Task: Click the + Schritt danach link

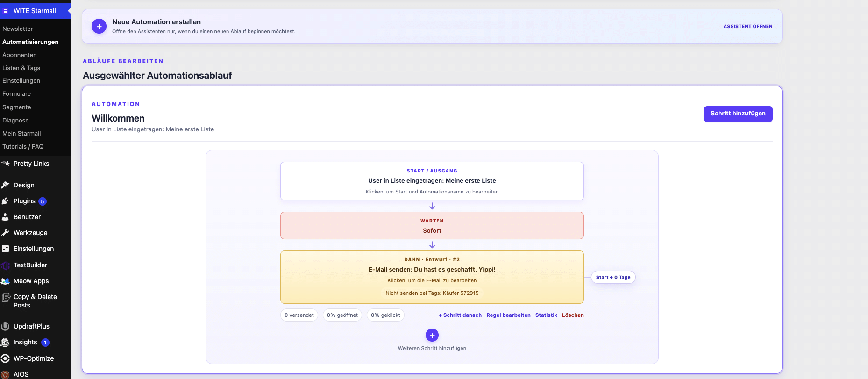Action: pos(460,315)
